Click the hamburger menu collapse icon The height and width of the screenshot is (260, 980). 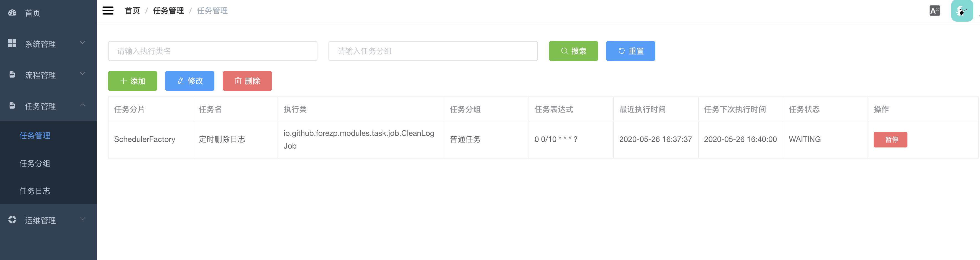click(x=108, y=11)
